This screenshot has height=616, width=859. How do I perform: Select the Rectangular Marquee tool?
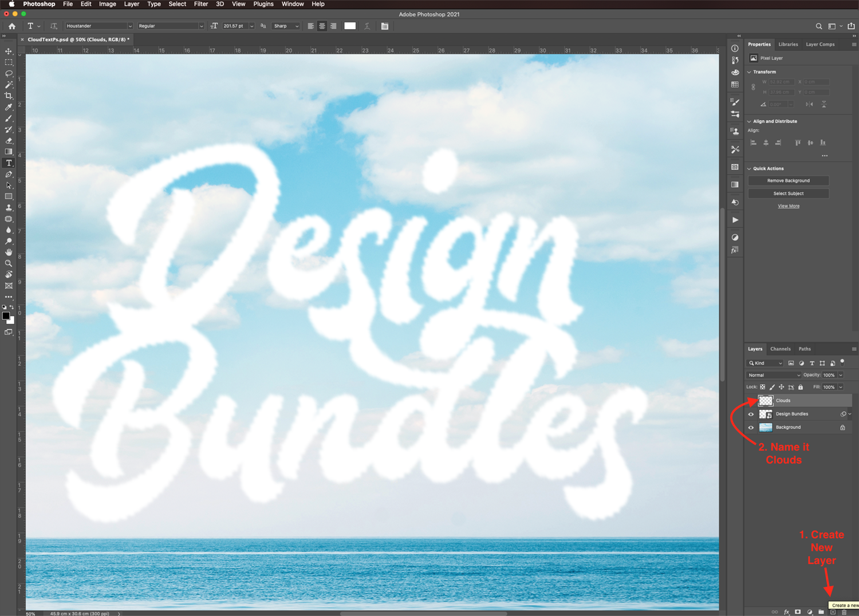[9, 62]
